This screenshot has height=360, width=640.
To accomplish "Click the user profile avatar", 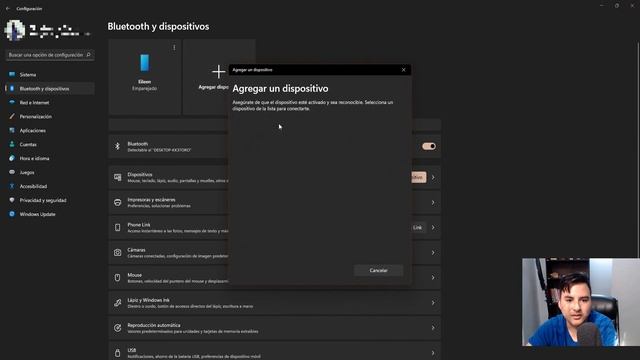I will (x=15, y=30).
